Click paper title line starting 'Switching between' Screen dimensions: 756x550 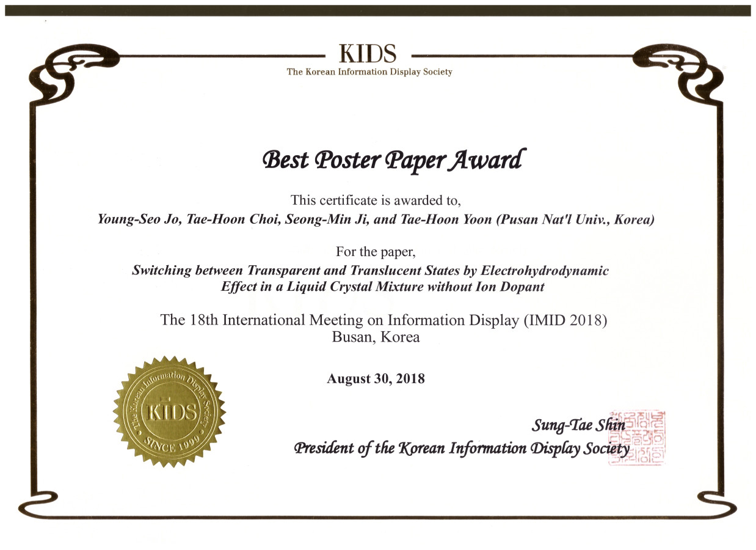pos(370,271)
